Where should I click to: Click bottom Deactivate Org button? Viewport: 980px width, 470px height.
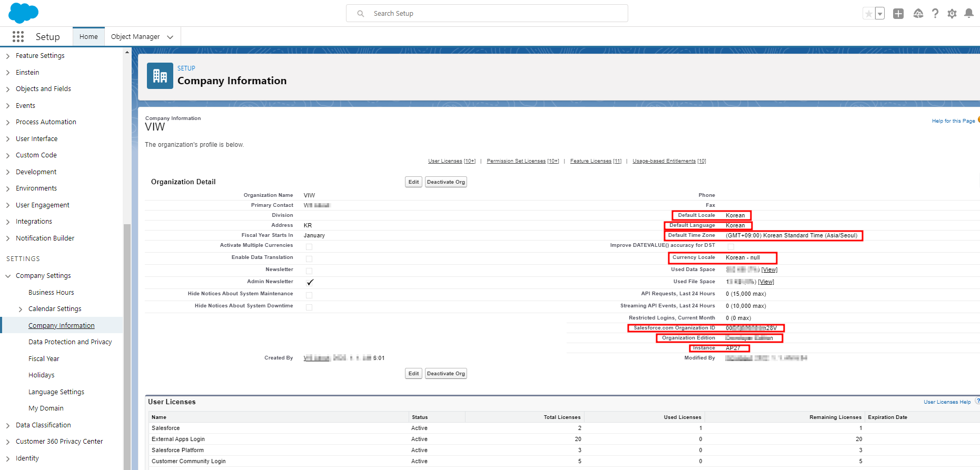click(x=446, y=374)
